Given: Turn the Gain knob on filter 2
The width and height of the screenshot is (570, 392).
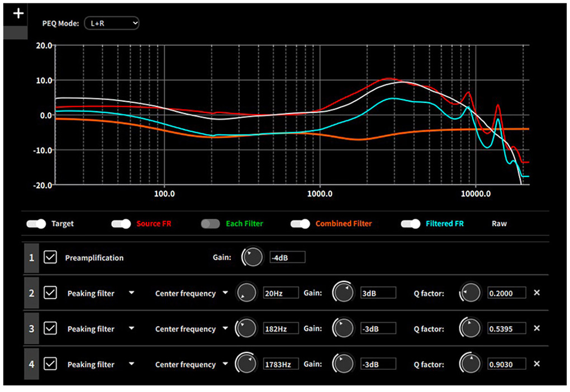Looking at the screenshot, I should (343, 293).
